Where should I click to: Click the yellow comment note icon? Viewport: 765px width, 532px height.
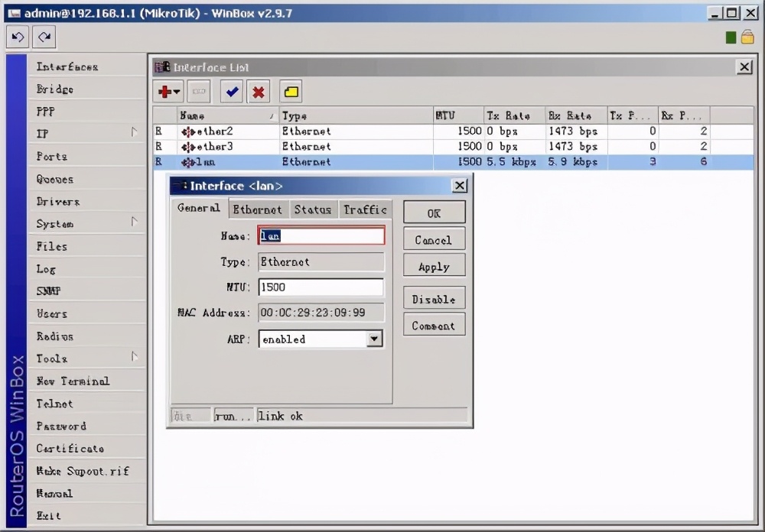click(x=291, y=92)
